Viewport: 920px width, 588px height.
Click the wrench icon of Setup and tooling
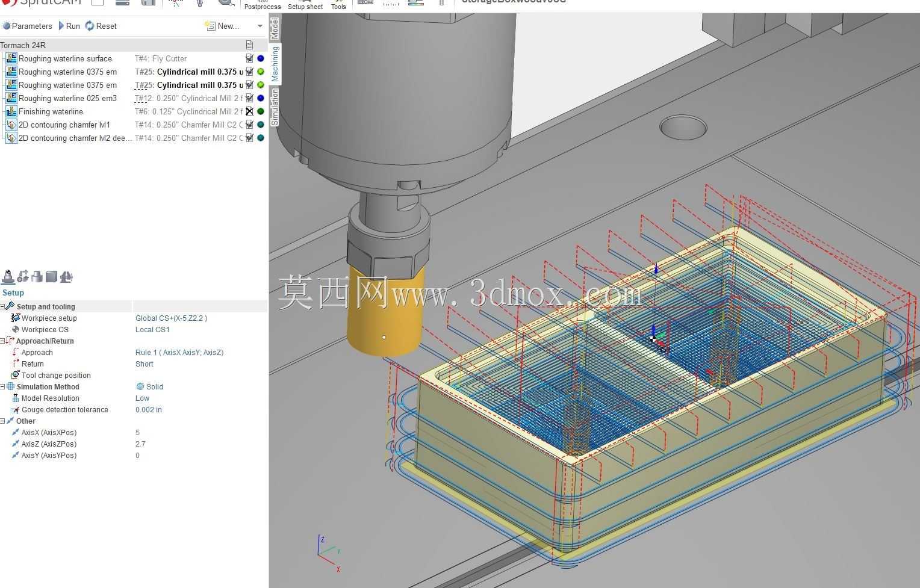click(10, 306)
